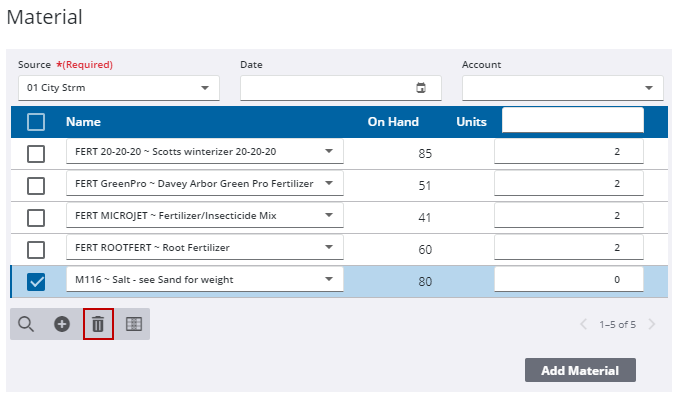Open the grid view icon

pos(133,324)
